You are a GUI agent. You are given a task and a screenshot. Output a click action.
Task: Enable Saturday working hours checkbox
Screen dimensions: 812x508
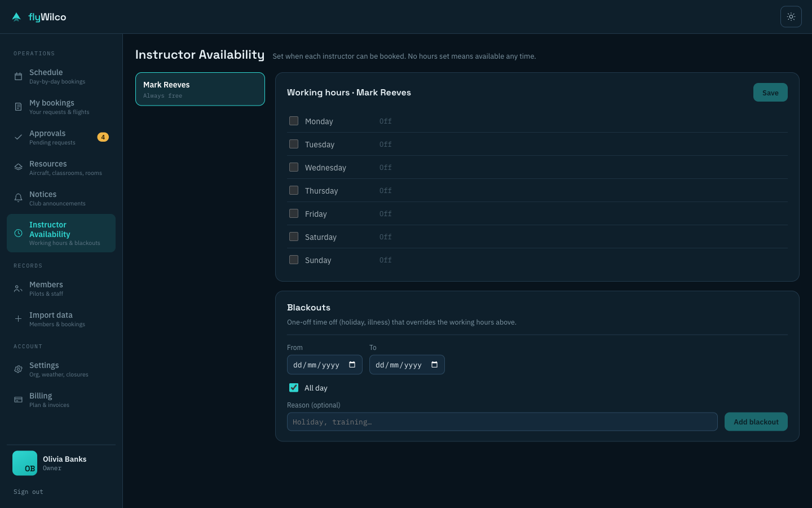(294, 237)
